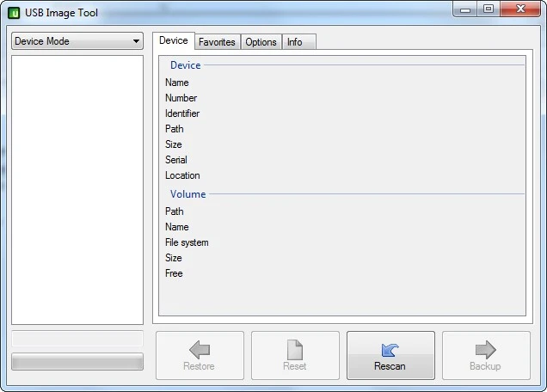Maximize the USB Image Tool window
The image size is (547, 392).
point(488,9)
